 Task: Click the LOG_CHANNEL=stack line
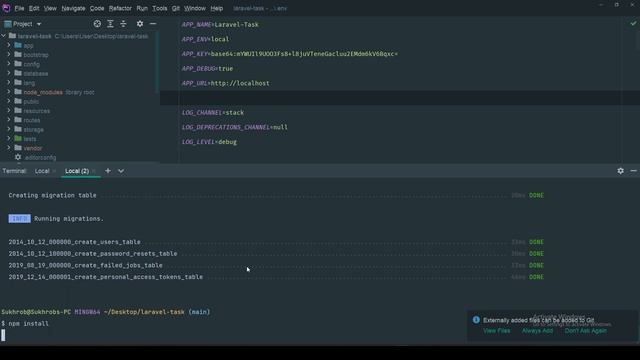point(213,113)
